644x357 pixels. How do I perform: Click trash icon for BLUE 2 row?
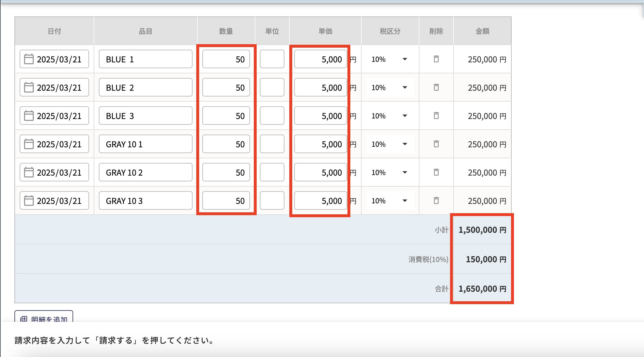(436, 87)
